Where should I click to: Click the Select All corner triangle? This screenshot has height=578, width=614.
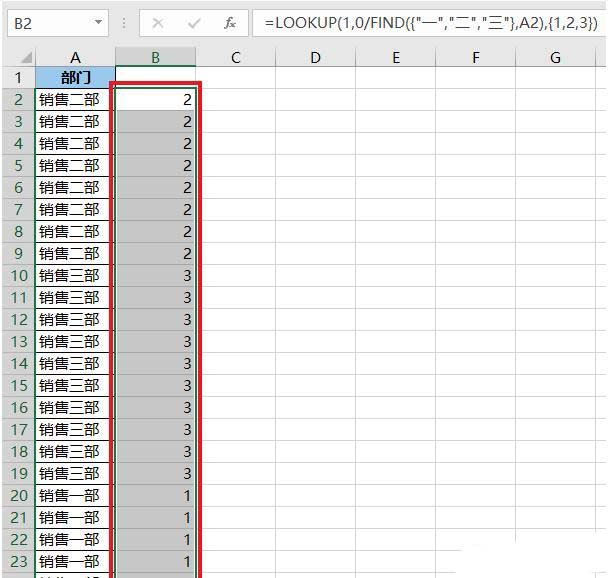25,58
